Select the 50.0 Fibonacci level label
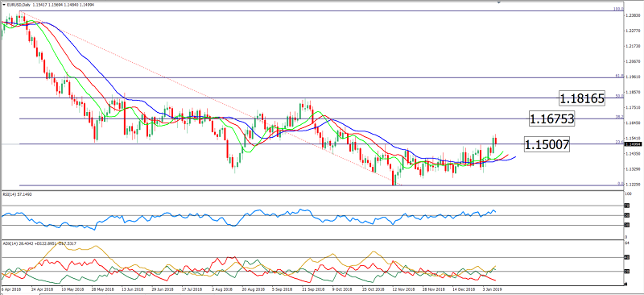 point(620,96)
